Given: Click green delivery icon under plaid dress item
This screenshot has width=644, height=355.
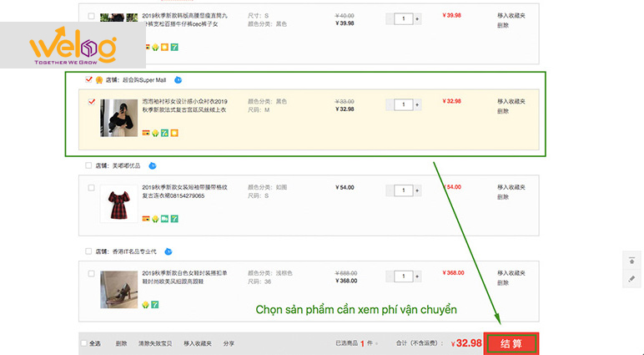Looking at the screenshot, I should [164, 219].
